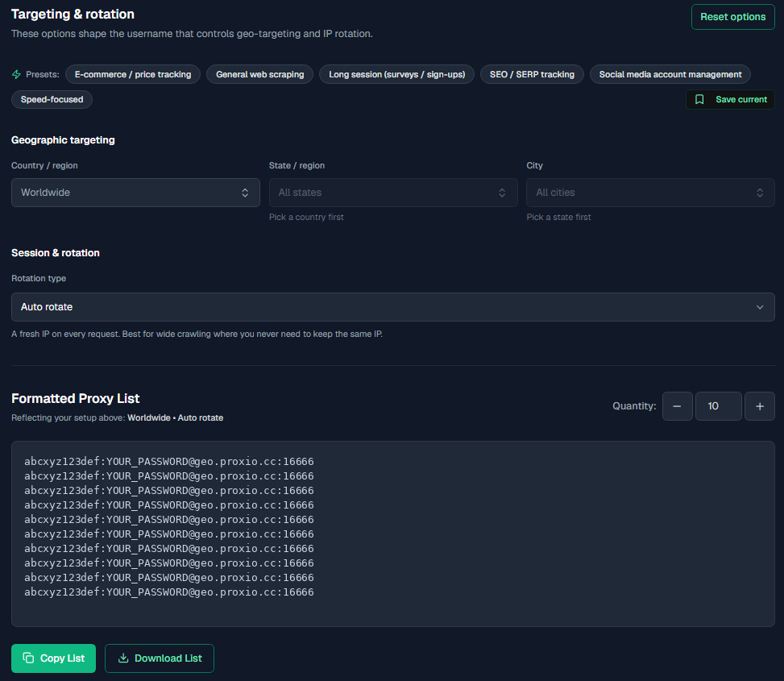This screenshot has height=681, width=784.
Task: Click the City label
Action: [x=534, y=165]
